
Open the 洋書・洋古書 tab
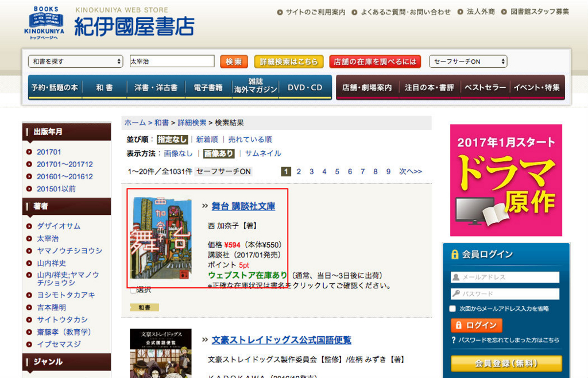156,87
